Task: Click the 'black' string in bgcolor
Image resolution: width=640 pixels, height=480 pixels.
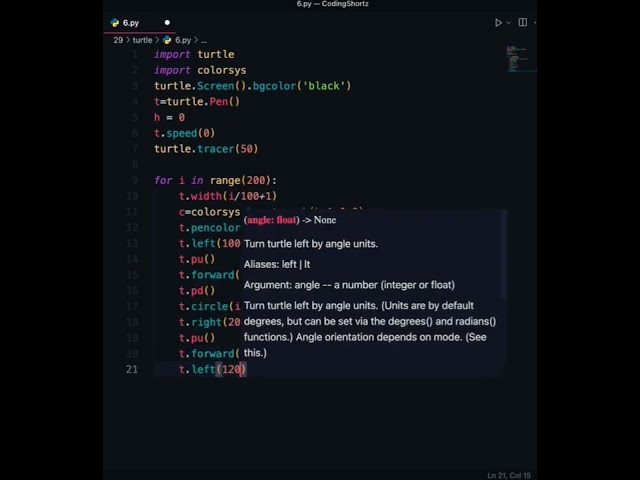Action: click(x=328, y=86)
